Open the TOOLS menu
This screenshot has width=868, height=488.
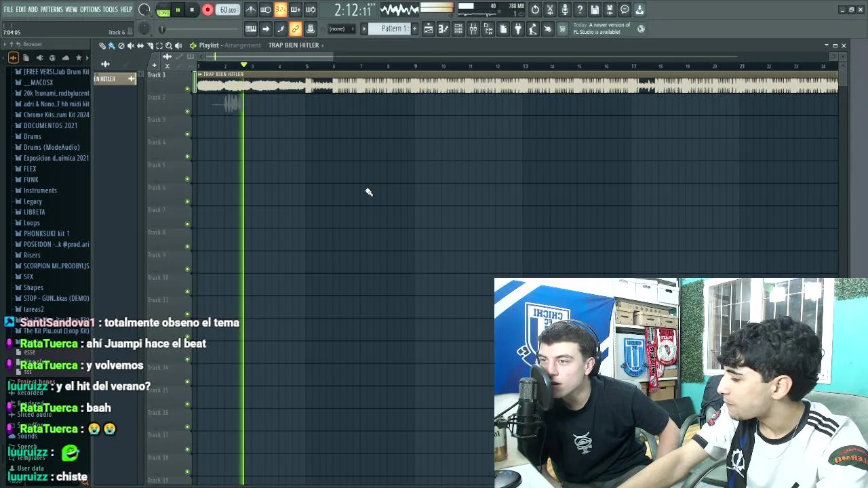click(x=111, y=9)
